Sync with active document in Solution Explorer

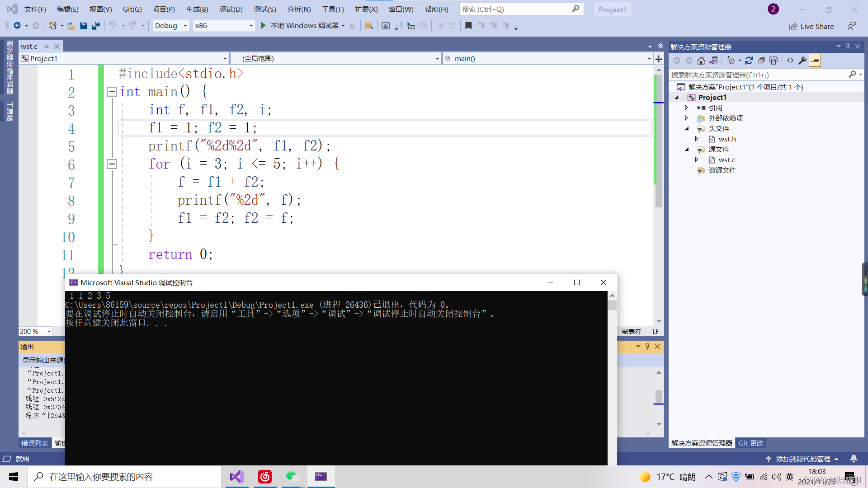pos(749,61)
